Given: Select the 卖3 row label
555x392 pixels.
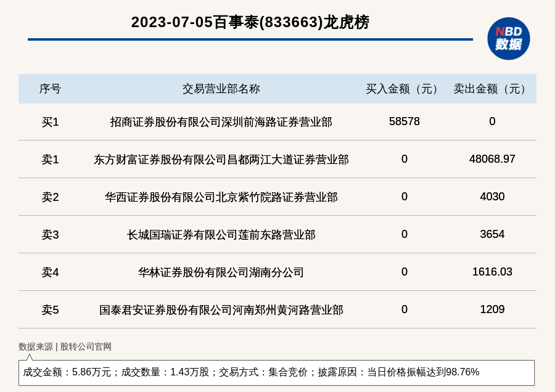Looking at the screenshot, I should [50, 235].
